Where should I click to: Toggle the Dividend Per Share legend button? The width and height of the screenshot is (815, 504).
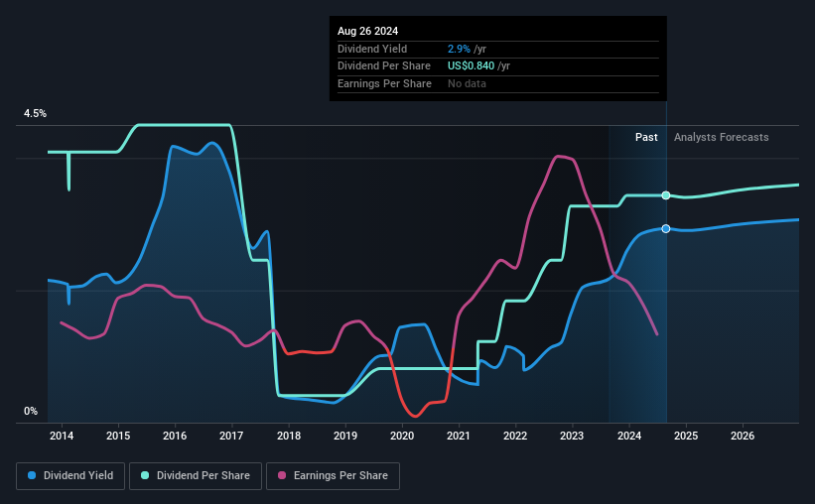(196, 476)
